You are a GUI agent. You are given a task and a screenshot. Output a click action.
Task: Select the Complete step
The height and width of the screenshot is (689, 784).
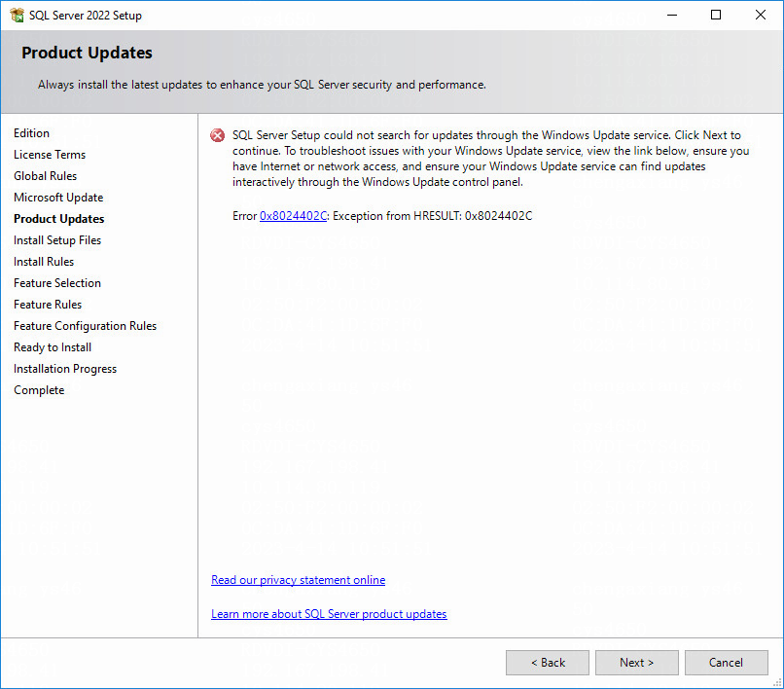[x=39, y=390]
